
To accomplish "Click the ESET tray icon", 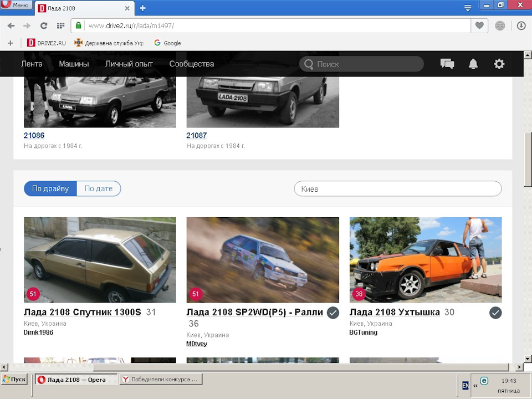I will pos(484,381).
